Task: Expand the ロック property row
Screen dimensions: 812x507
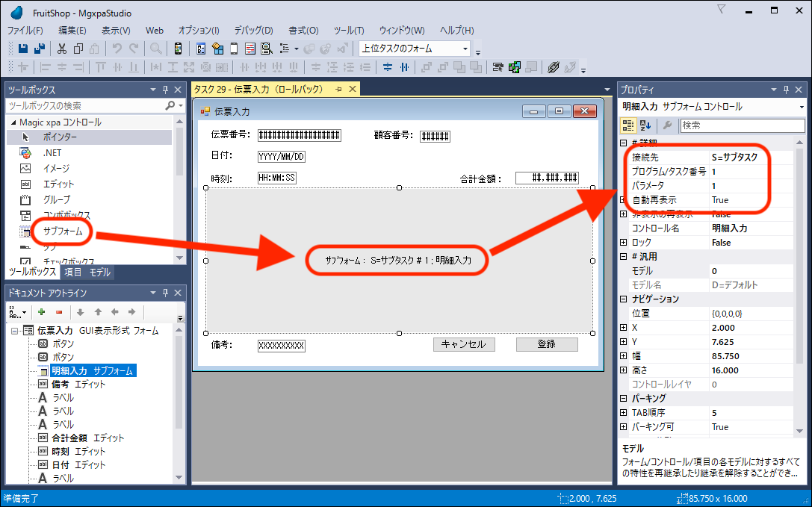Action: (x=624, y=243)
